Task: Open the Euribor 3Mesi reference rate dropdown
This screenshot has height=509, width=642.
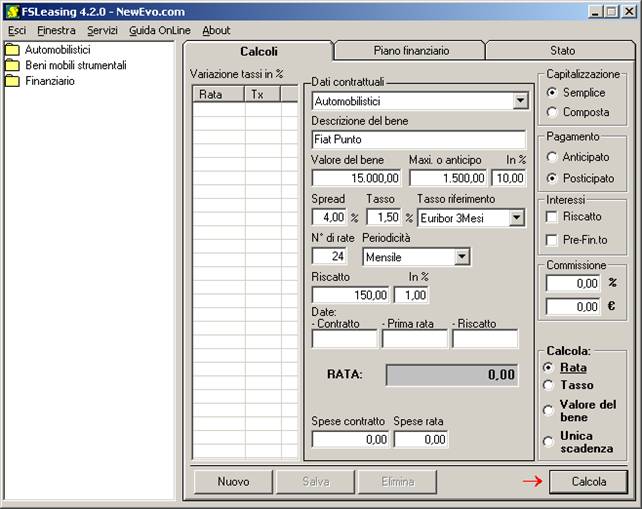Action: pos(517,218)
